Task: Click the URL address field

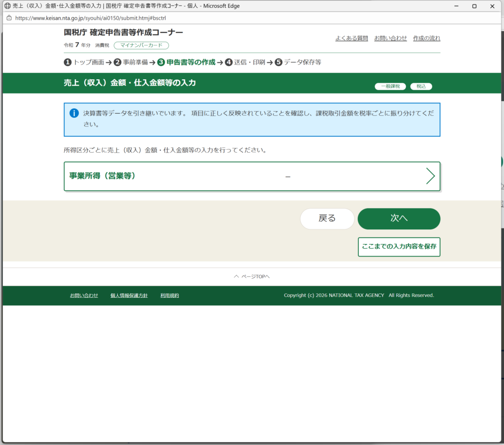Action: [x=197, y=17]
